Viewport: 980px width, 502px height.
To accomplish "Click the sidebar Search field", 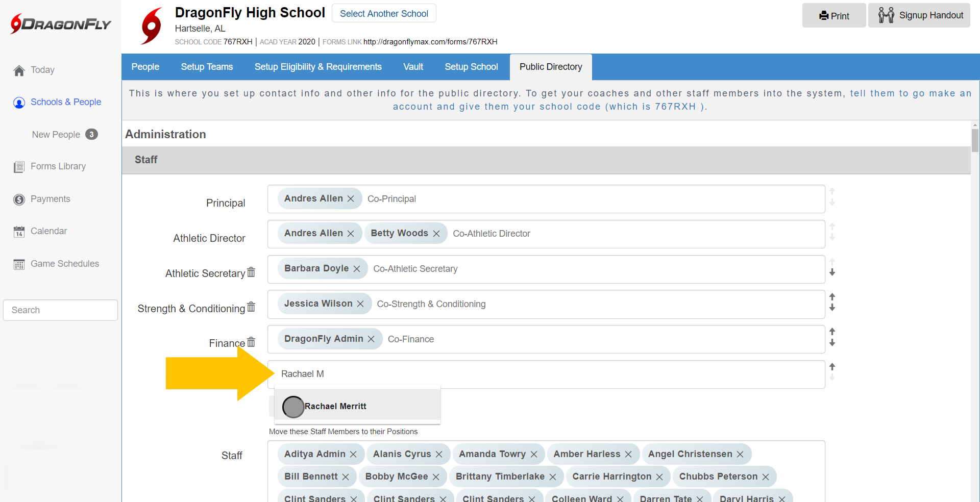I will pyautogui.click(x=60, y=310).
